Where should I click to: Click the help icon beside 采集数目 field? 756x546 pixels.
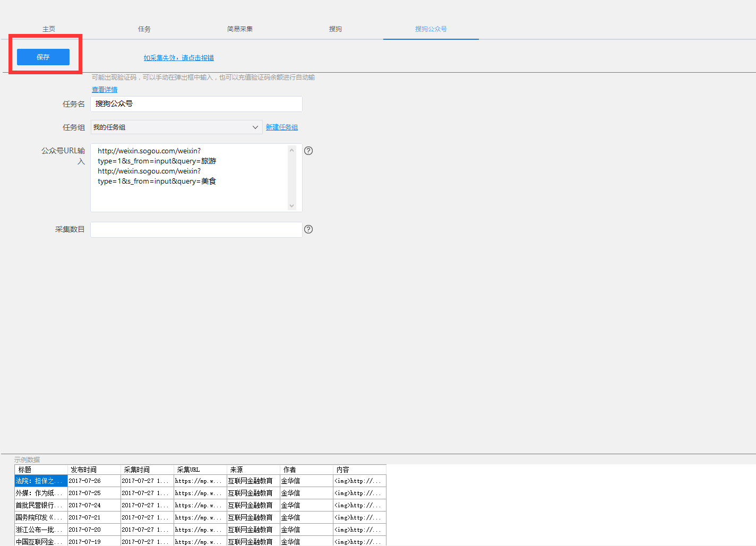pyautogui.click(x=308, y=229)
